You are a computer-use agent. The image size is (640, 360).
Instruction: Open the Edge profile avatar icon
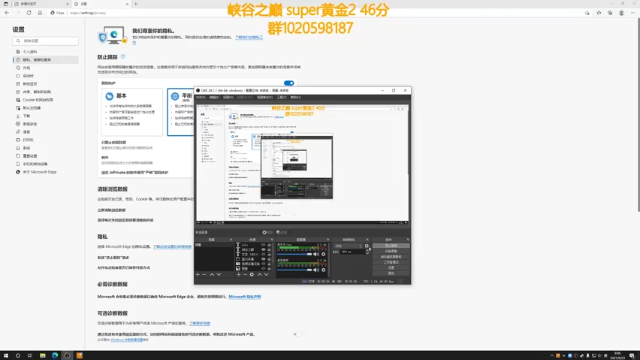tap(621, 13)
